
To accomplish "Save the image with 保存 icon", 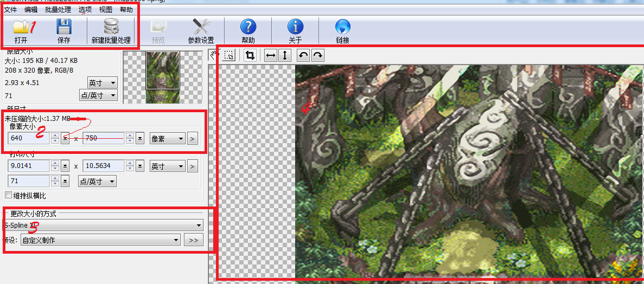I will click(64, 27).
